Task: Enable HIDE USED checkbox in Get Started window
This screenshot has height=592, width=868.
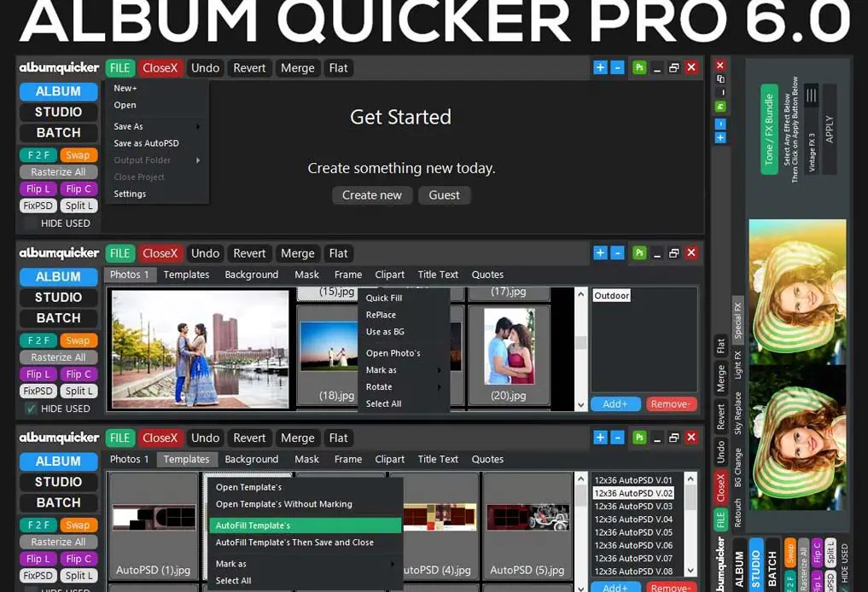Action: (x=31, y=223)
